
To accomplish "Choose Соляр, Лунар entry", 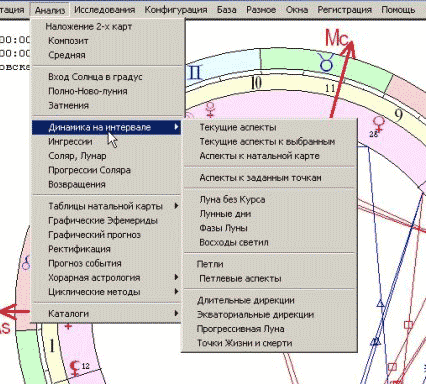I will pyautogui.click(x=107, y=156).
